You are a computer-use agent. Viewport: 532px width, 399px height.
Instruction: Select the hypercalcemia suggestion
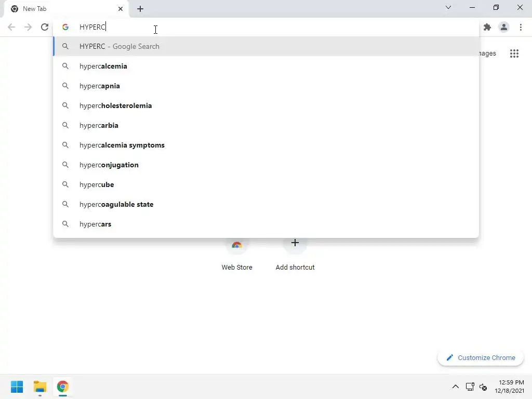(266, 66)
